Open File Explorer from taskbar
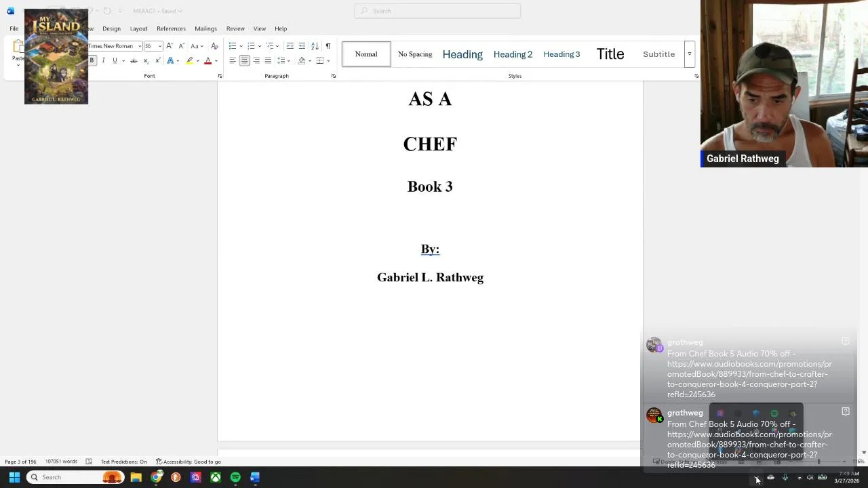This screenshot has width=868, height=488. point(136,477)
